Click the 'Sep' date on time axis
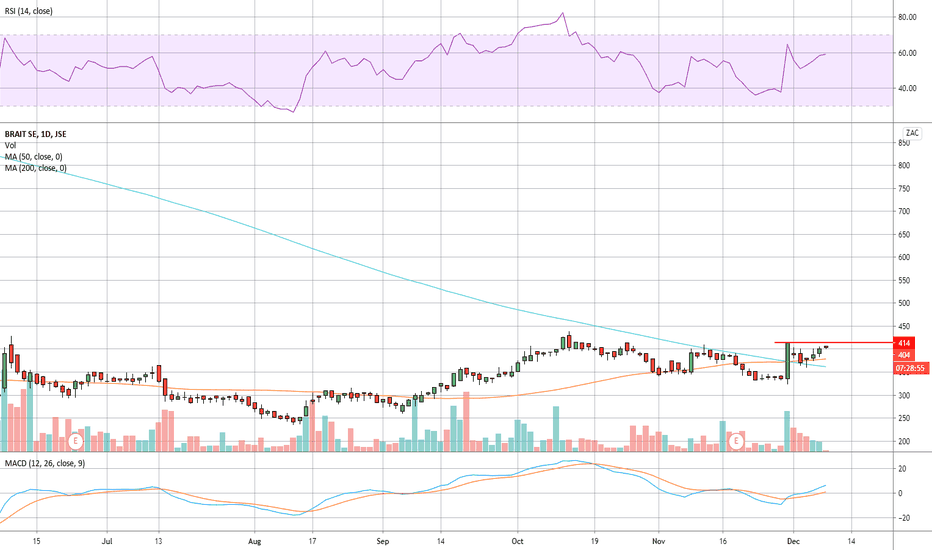This screenshot has width=932, height=550. tap(383, 542)
